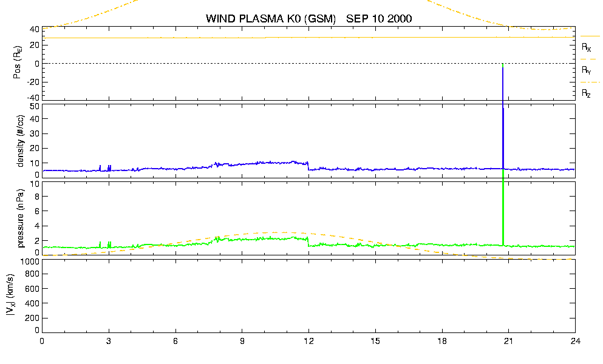Click the 600 tick on velocity axis

pos(32,289)
